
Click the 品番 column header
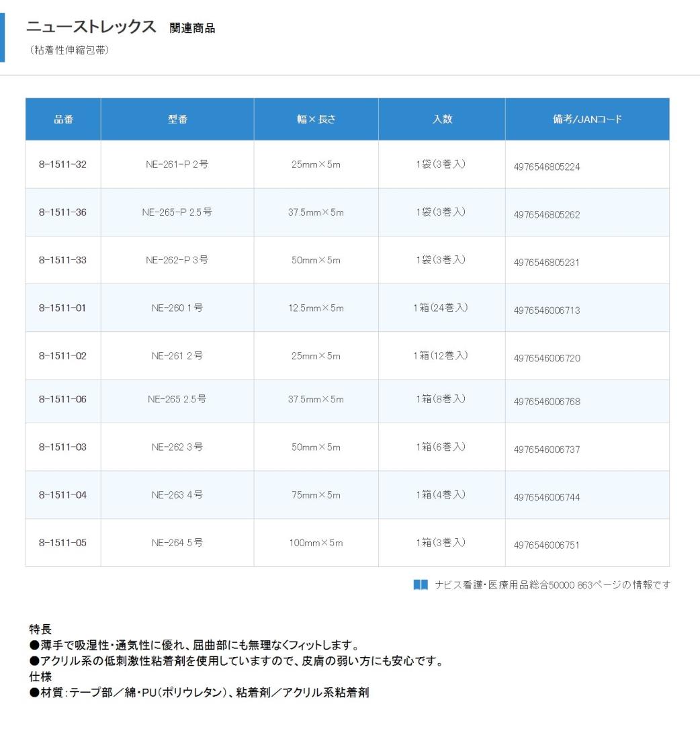tap(63, 120)
